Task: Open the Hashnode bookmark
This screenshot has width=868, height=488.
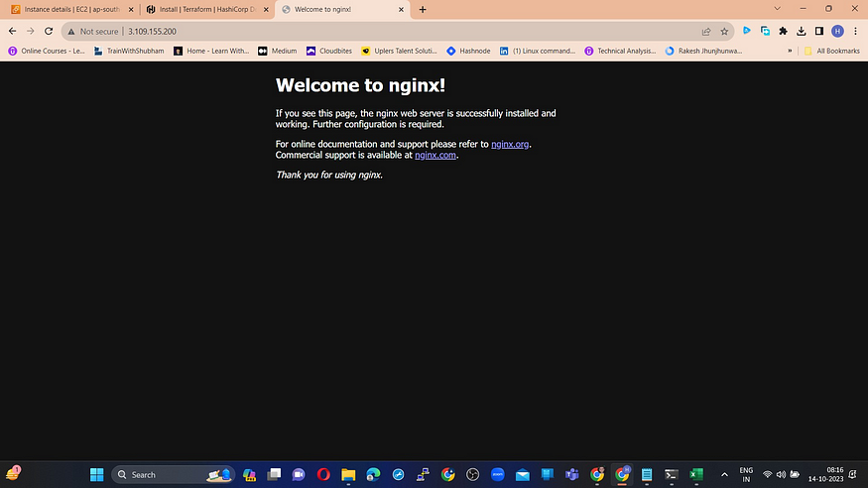Action: pos(468,51)
